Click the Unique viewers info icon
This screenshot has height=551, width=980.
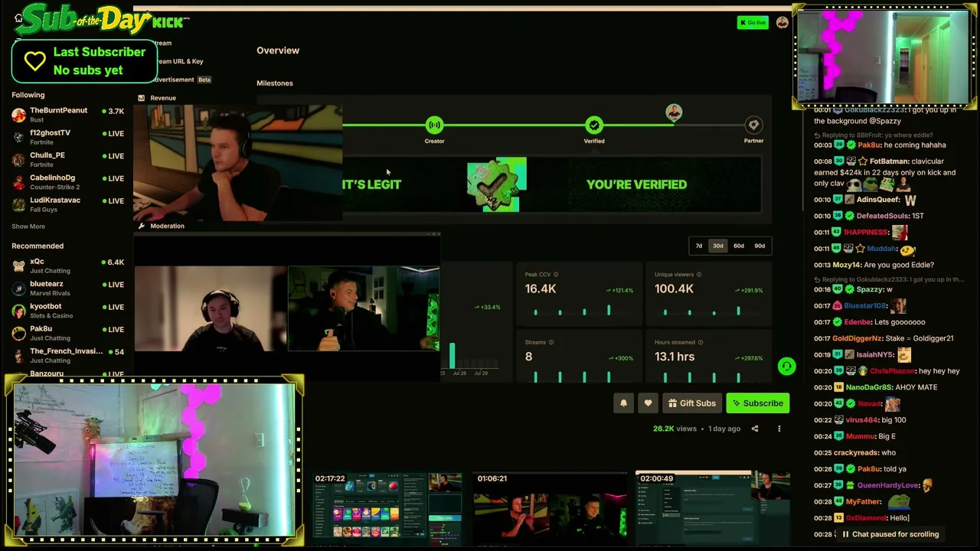pyautogui.click(x=699, y=275)
